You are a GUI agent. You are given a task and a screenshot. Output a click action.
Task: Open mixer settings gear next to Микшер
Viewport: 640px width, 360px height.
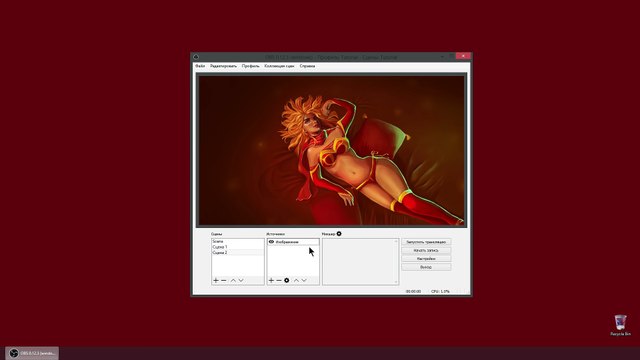[x=339, y=234]
